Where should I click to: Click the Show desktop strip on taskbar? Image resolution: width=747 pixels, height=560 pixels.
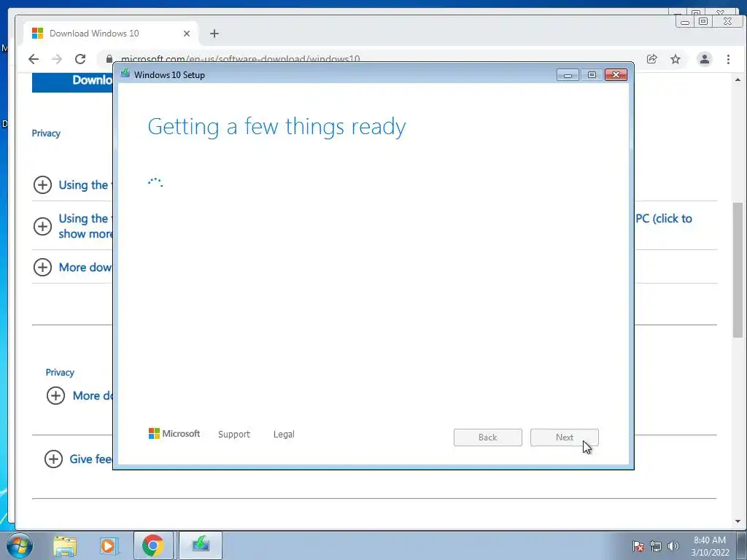click(742, 545)
